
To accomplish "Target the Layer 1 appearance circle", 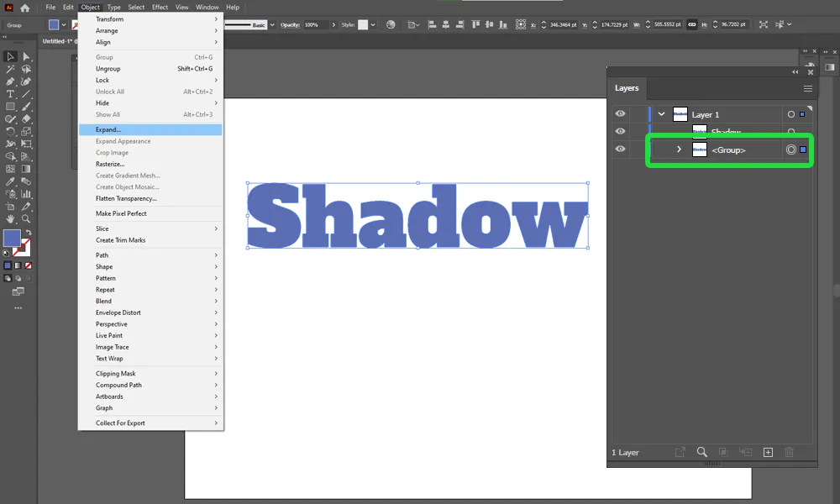I will [x=791, y=114].
